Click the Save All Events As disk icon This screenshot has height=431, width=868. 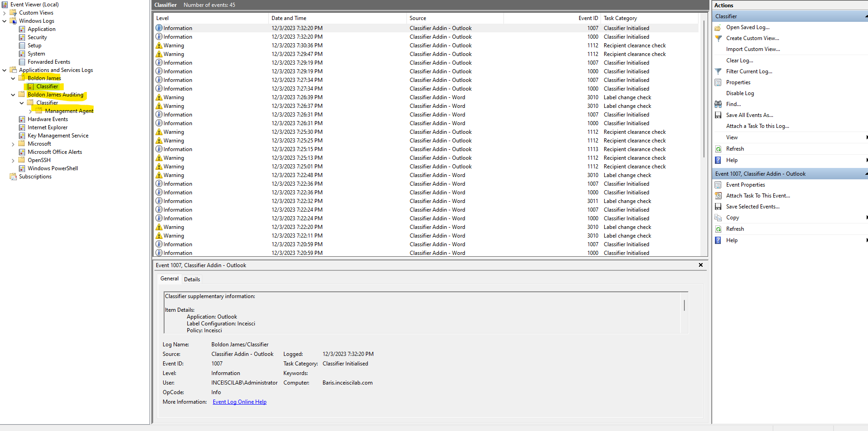point(718,115)
